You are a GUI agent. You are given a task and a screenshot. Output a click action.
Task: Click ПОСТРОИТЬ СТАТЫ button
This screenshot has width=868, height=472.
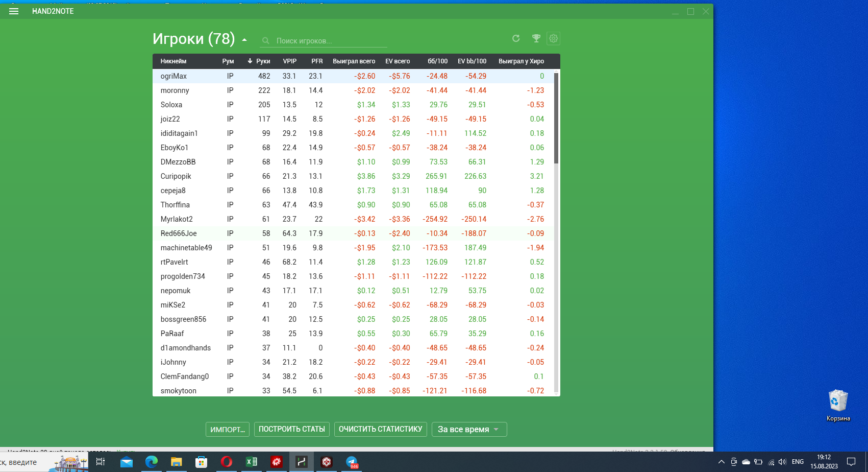coord(292,429)
